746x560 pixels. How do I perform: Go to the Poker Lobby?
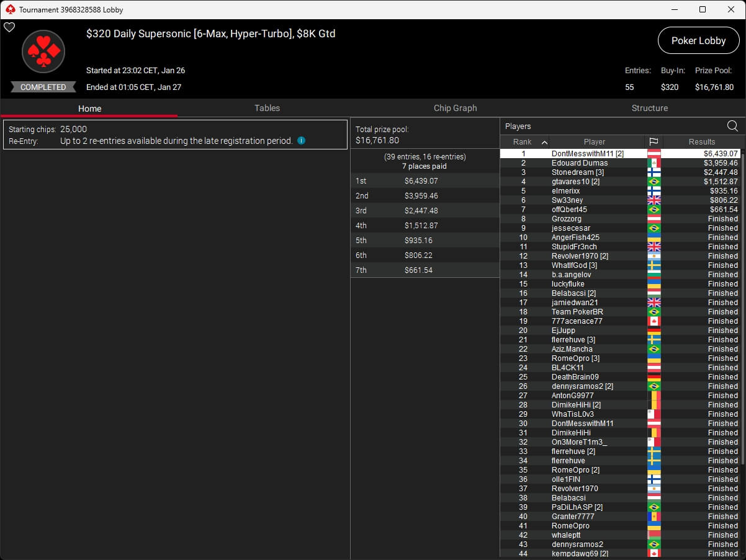point(698,41)
